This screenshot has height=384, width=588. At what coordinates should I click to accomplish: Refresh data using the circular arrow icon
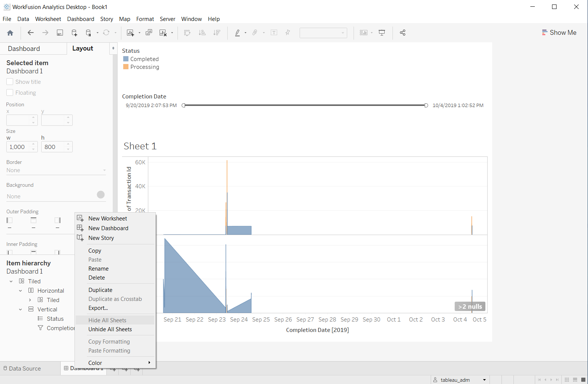coord(106,33)
